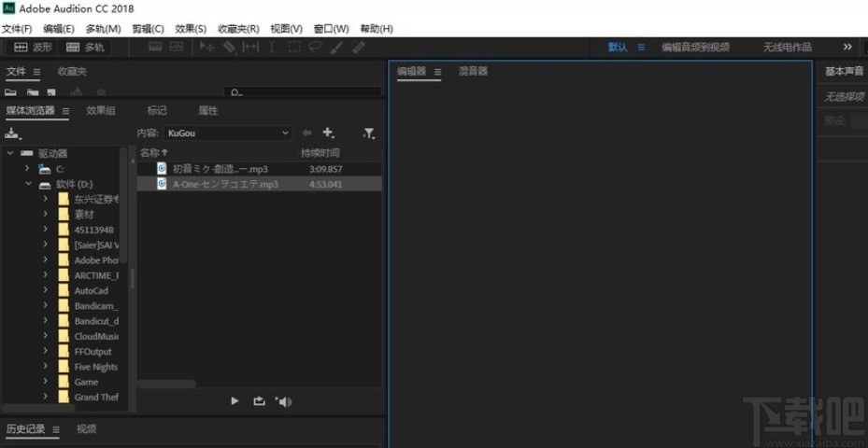Expand the 素材 folder chevron
Screen dimensions: 868x448
pyautogui.click(x=46, y=214)
